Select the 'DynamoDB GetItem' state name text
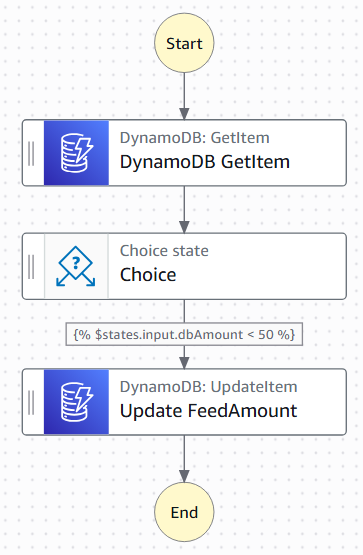Screen dimensions: 363x555 point(205,162)
